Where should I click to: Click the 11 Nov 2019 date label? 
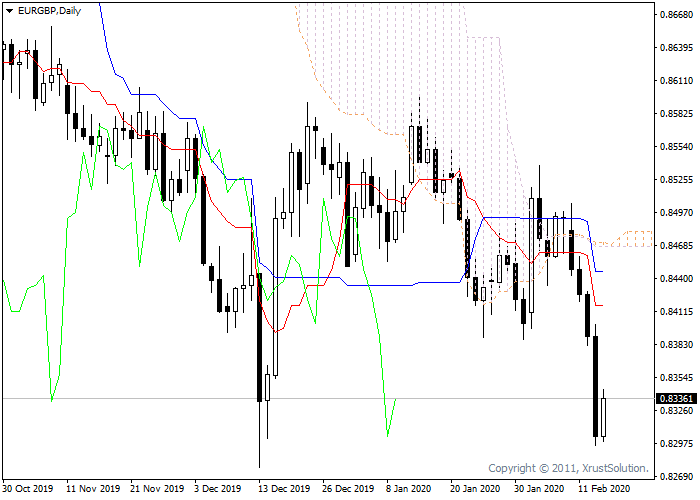click(93, 489)
